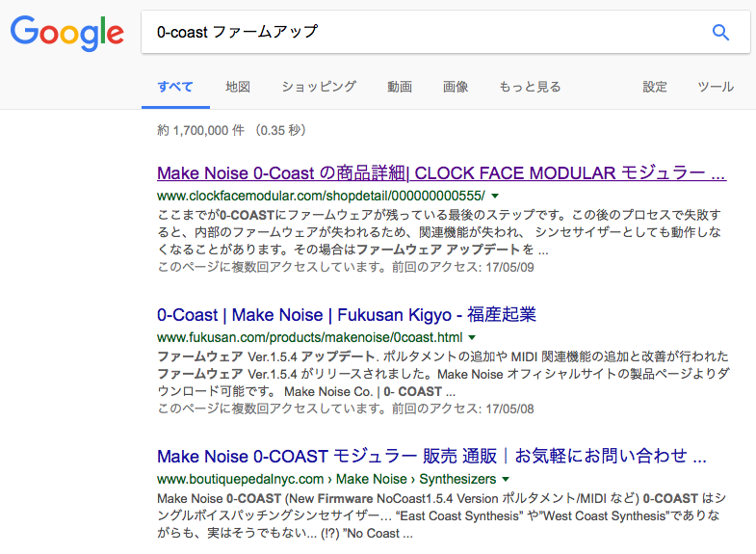
Task: Open the Make Noise 0-COAST モジュラー 販売 通販 result
Action: (x=431, y=456)
